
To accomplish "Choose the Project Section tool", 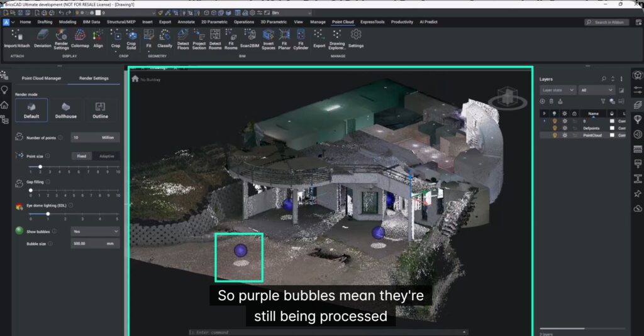I will click(199, 40).
